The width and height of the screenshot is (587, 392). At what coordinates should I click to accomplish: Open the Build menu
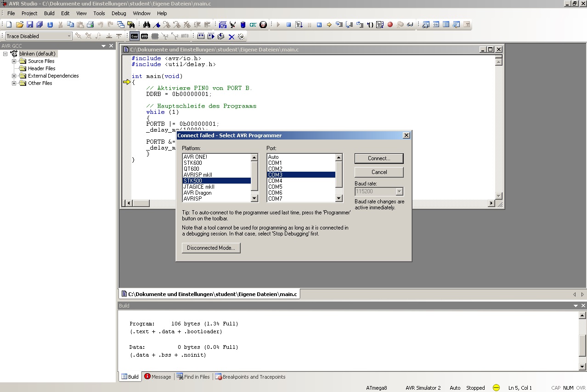coord(49,13)
